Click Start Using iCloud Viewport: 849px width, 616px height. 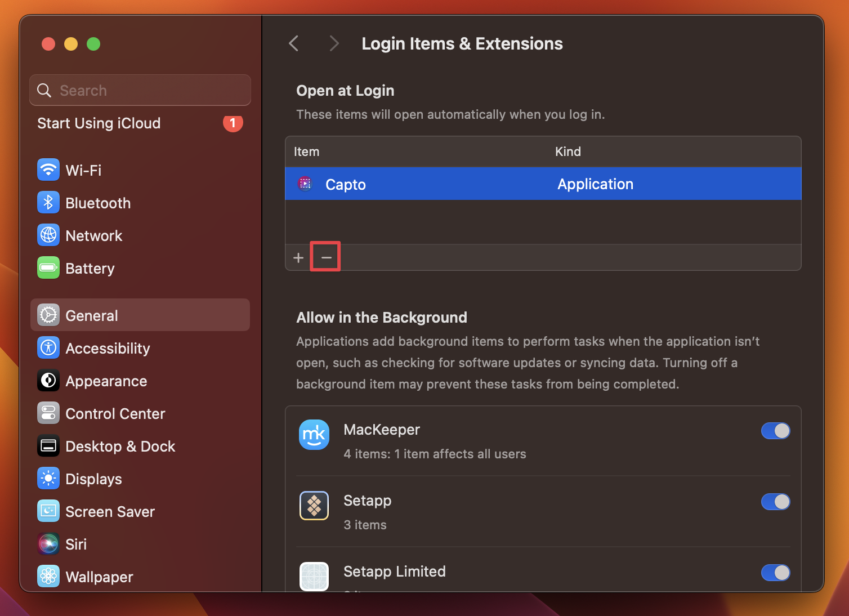99,123
